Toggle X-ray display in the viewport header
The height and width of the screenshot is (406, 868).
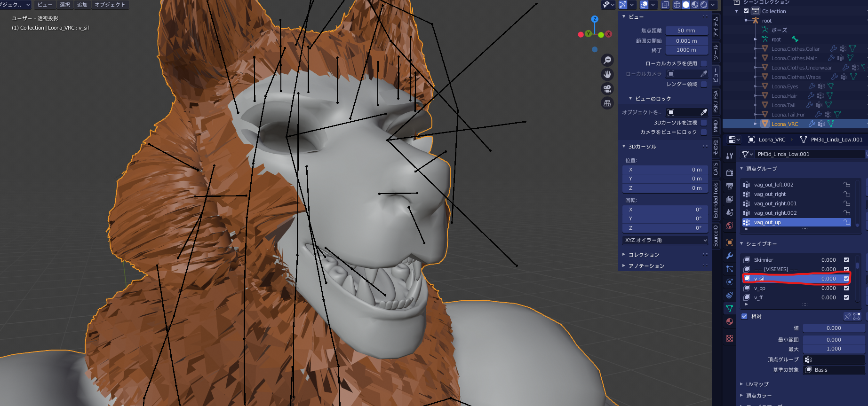[x=665, y=5]
